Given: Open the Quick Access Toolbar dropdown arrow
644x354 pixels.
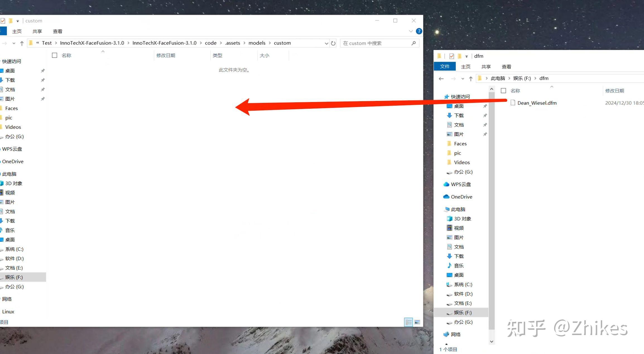Looking at the screenshot, I should pyautogui.click(x=18, y=20).
